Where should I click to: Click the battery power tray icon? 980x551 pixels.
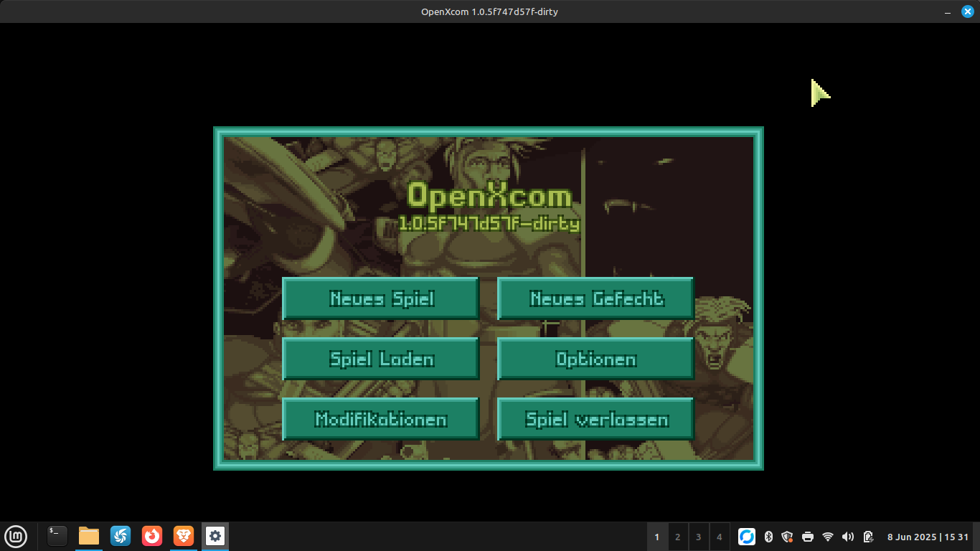[868, 537]
